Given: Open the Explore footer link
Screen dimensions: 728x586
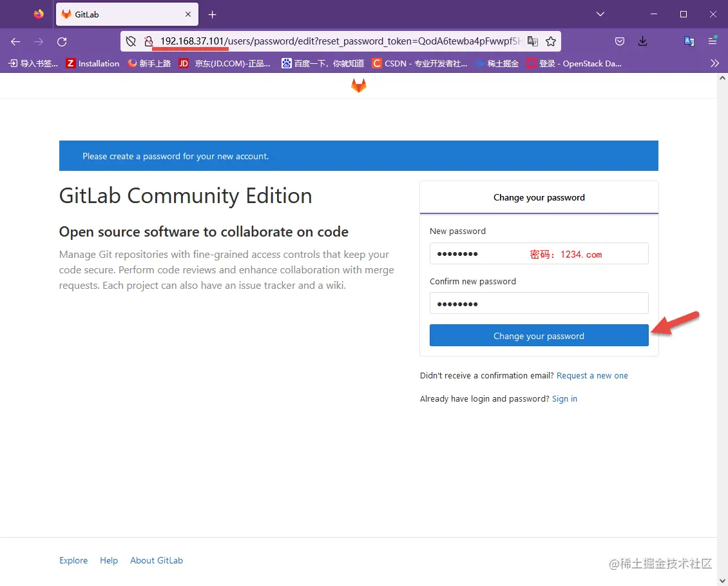Looking at the screenshot, I should 73,560.
